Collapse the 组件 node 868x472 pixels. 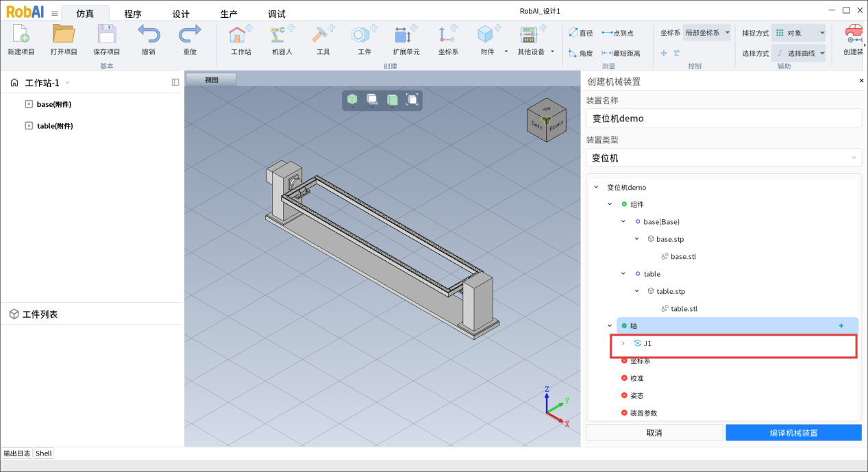tap(610, 204)
